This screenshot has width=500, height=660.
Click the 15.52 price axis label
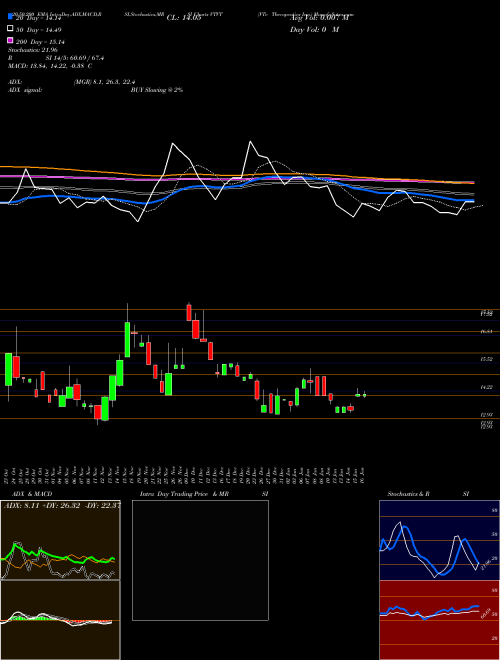487,359
